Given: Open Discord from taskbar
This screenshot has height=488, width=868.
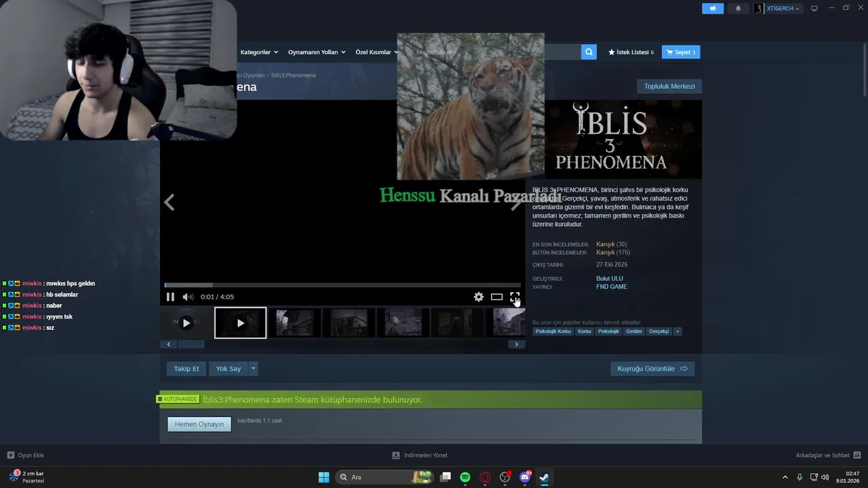Looking at the screenshot, I should [525, 477].
